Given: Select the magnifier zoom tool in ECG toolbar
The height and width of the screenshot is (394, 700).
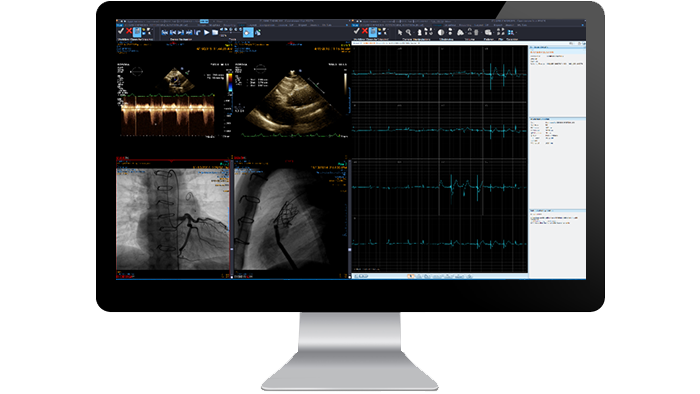Looking at the screenshot, I should [408, 33].
